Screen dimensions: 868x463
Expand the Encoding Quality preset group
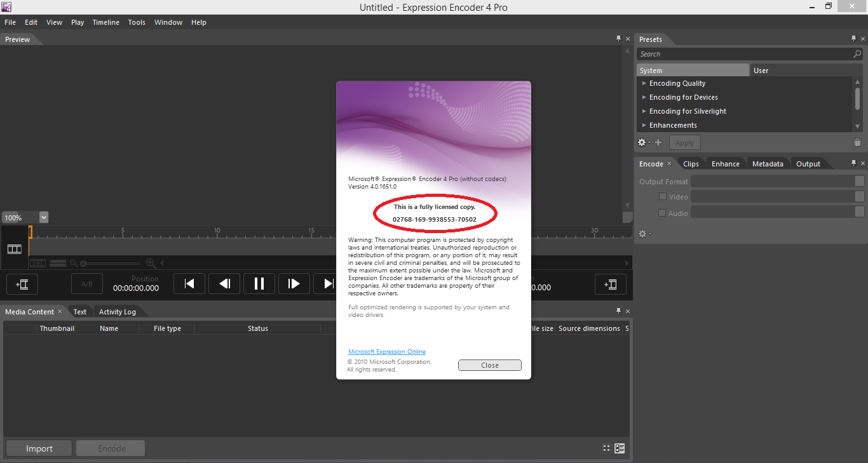coord(644,83)
